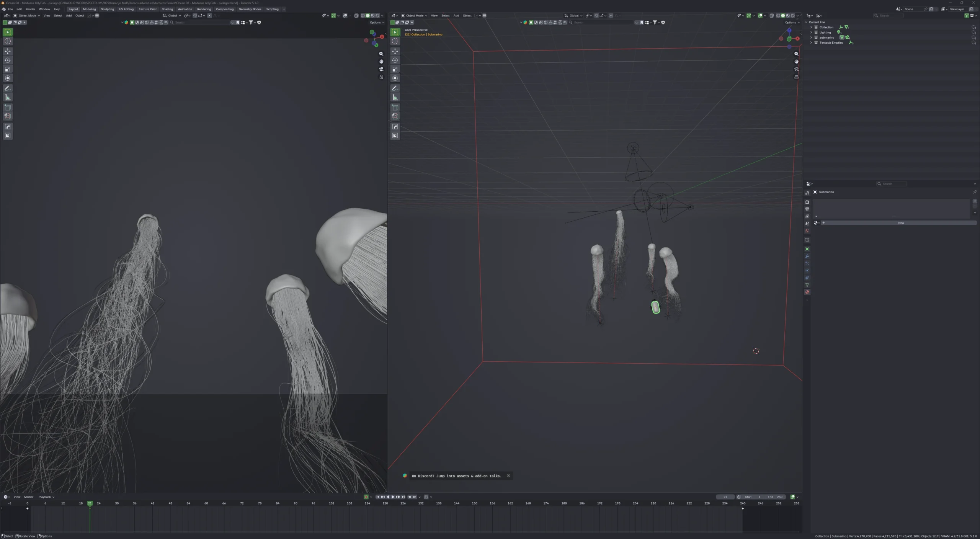Open the Modifiers wrench properties tab

click(x=807, y=256)
